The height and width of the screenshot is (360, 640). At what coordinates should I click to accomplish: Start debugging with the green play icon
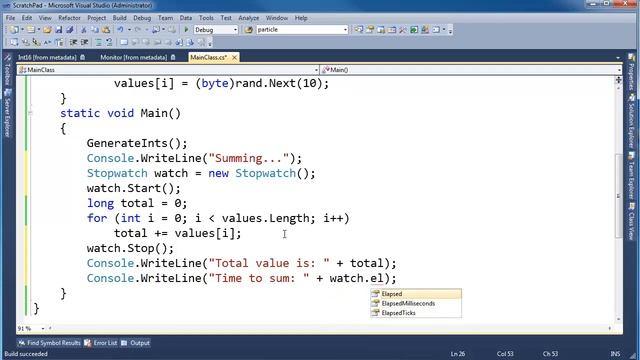[x=186, y=30]
